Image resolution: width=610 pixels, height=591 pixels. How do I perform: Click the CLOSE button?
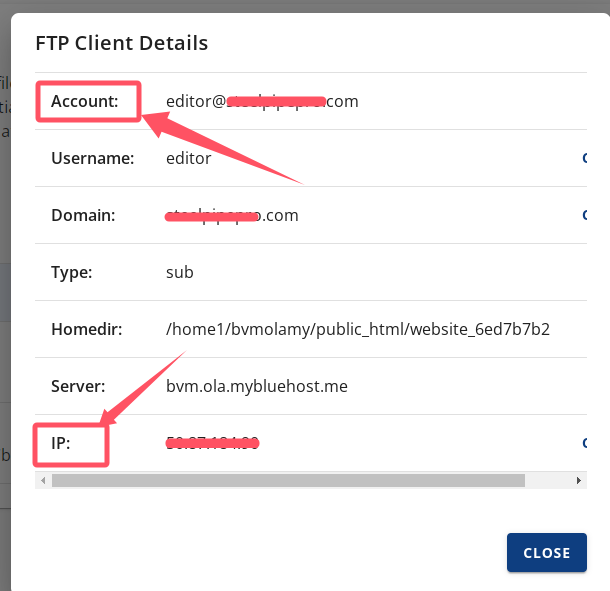[546, 552]
